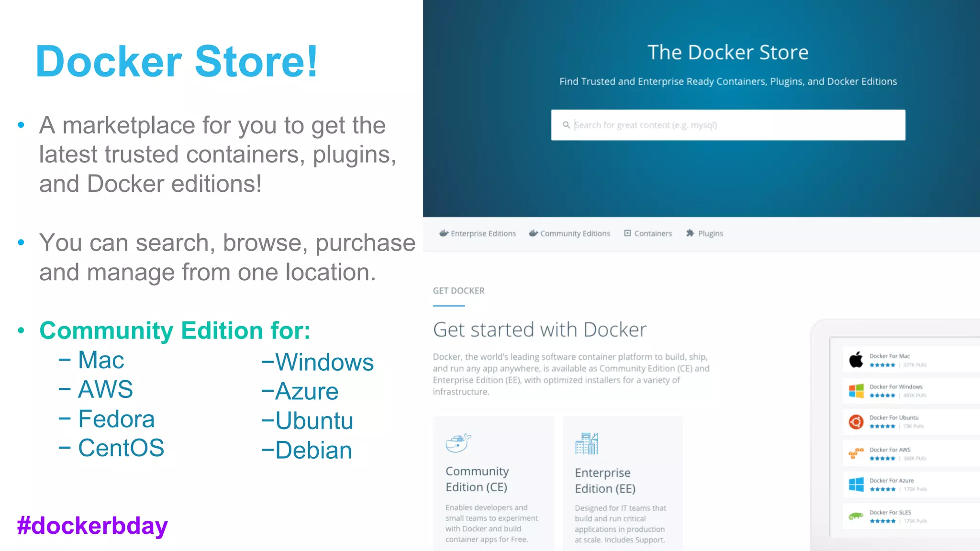Open the Community Edition (CE) card
The image size is (980, 551).
[x=493, y=483]
